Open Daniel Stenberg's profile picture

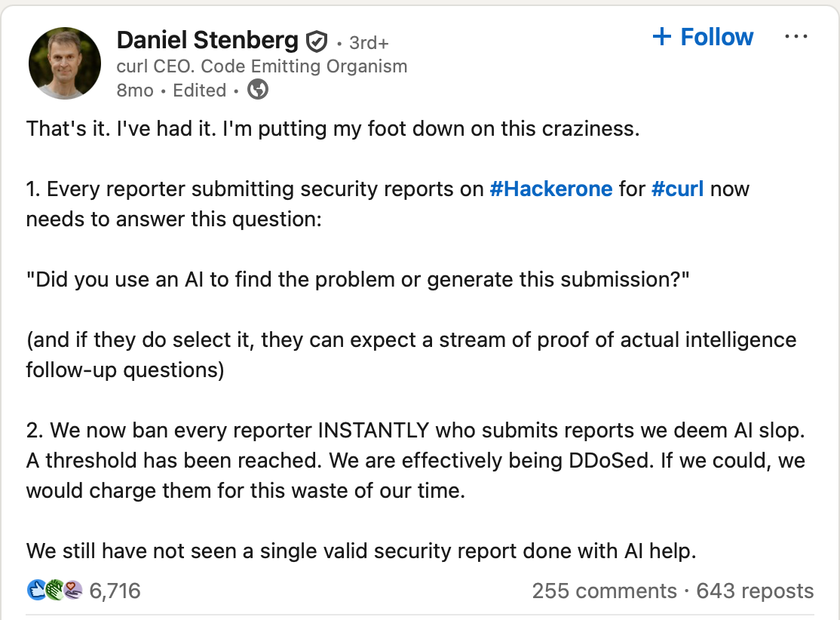[65, 63]
